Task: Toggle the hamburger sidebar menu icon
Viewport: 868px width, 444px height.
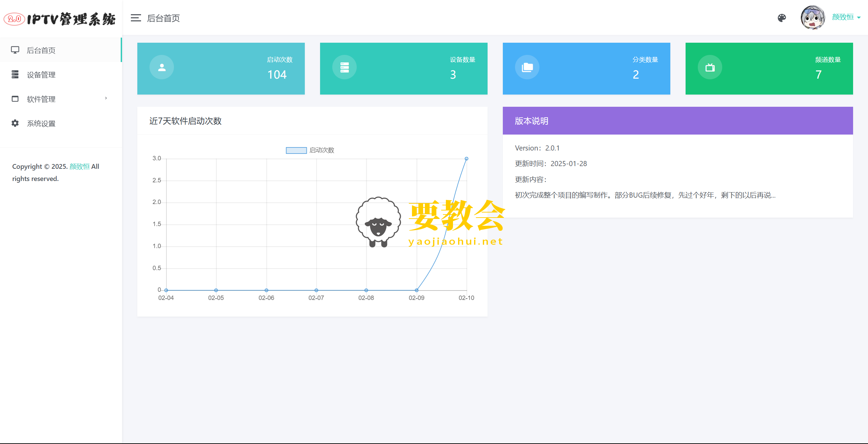Action: click(x=136, y=18)
